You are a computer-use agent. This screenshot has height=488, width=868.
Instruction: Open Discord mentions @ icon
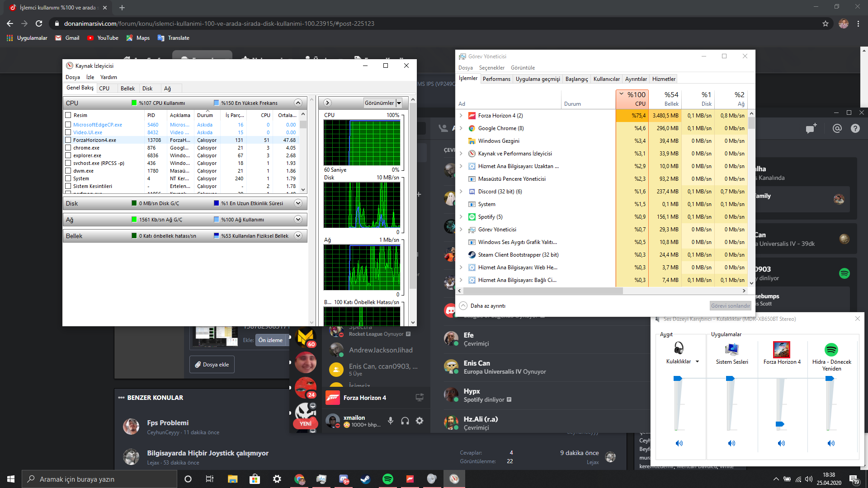[x=837, y=128]
